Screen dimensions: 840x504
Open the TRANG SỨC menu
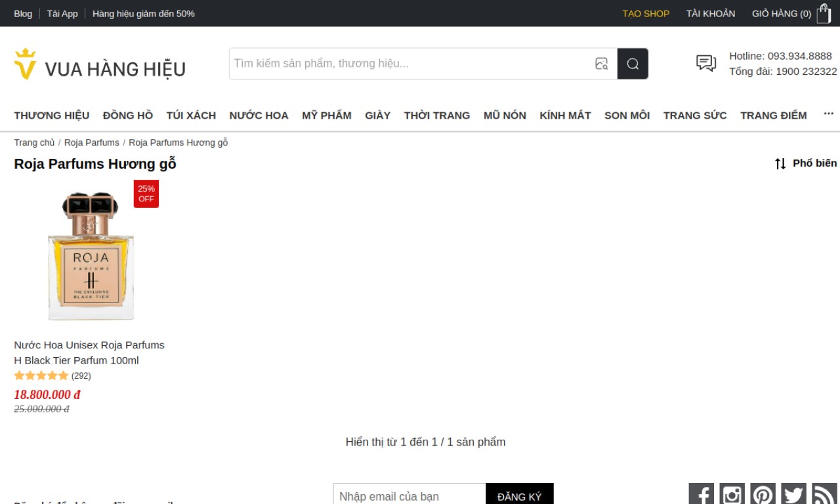[x=695, y=115]
